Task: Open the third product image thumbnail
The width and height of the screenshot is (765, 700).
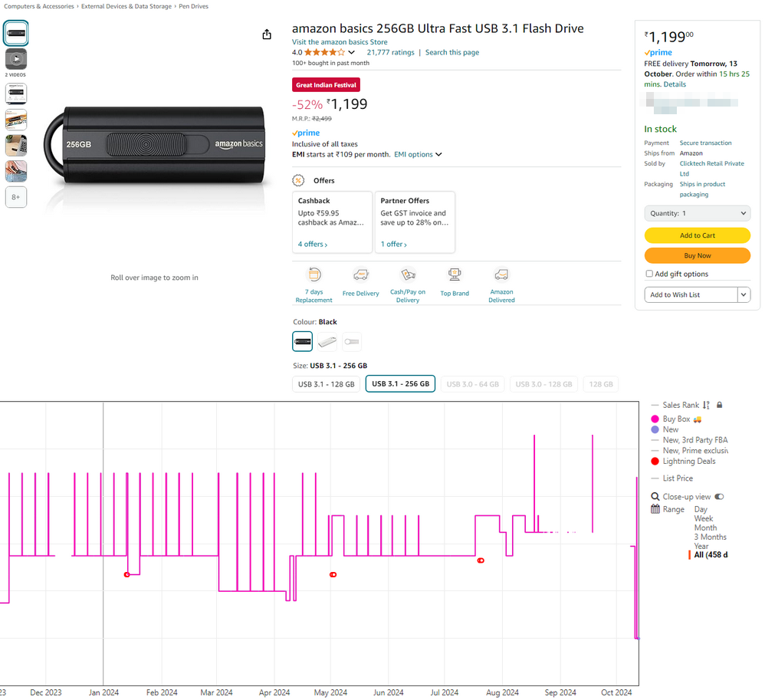Action: pyautogui.click(x=16, y=94)
